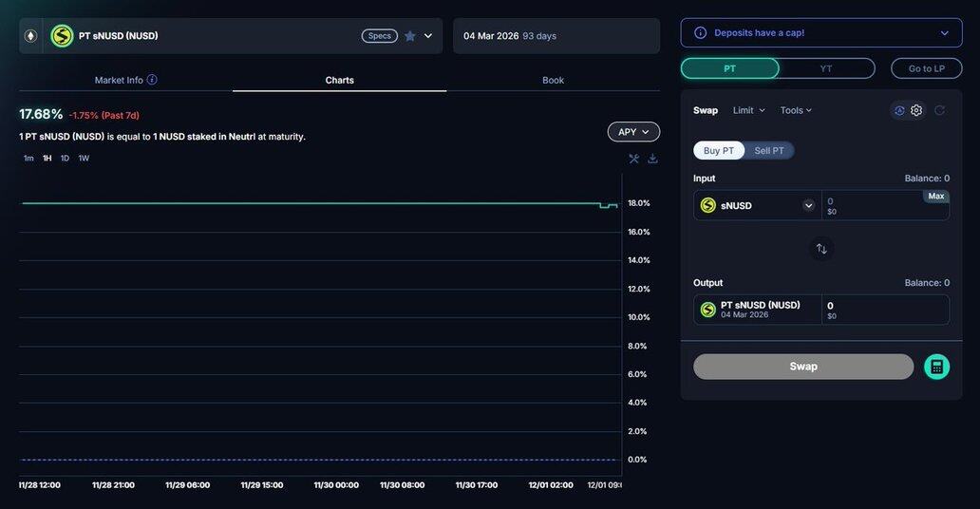
Task: Click the Ethereum network icon
Action: coord(30,36)
